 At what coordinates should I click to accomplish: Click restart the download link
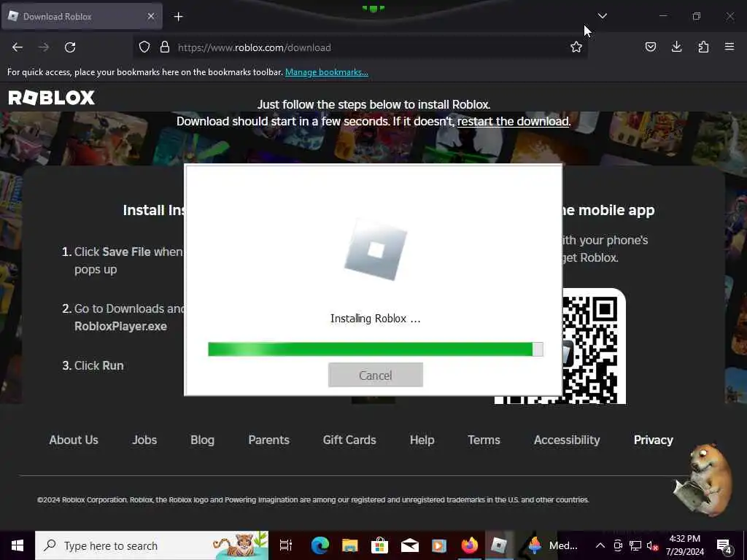coord(513,122)
